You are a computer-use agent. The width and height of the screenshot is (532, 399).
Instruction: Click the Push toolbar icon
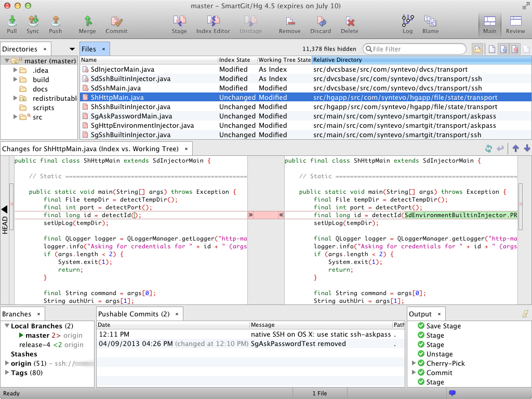58,24
